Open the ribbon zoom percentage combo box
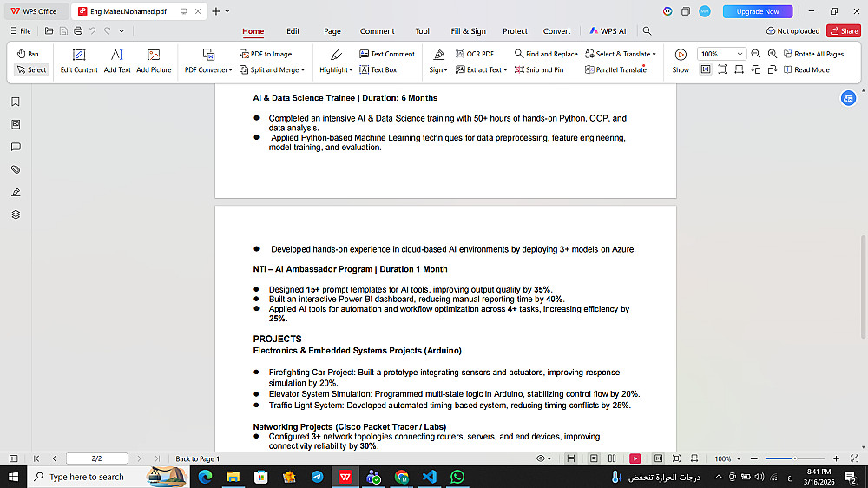 pos(721,54)
